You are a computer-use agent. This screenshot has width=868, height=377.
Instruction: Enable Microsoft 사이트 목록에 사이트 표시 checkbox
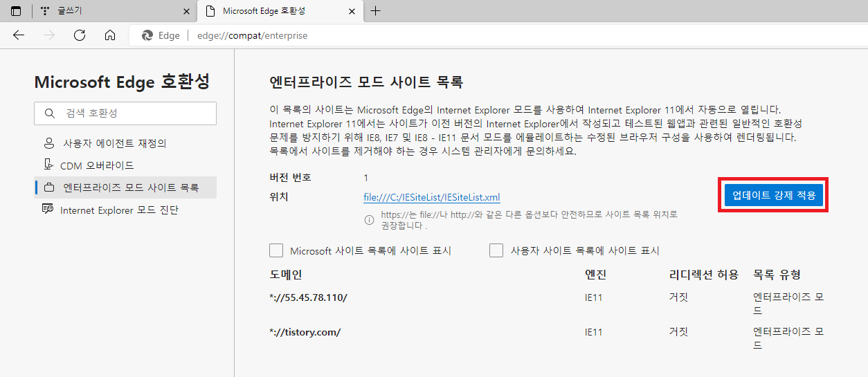tap(276, 250)
